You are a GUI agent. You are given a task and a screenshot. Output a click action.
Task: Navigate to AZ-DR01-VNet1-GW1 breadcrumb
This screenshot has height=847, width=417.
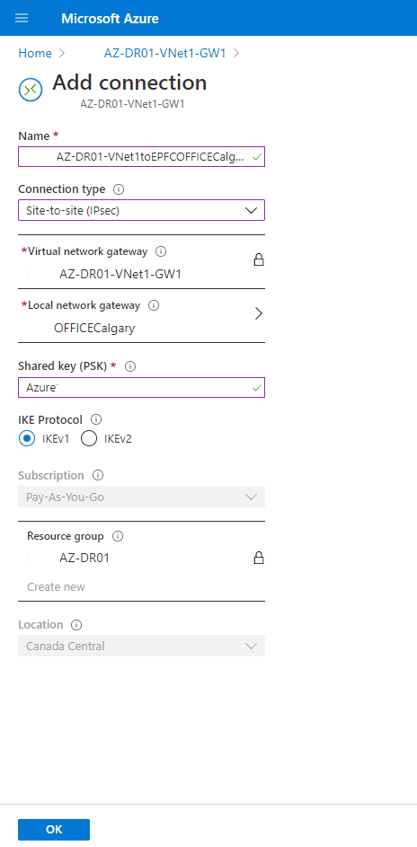pyautogui.click(x=165, y=53)
